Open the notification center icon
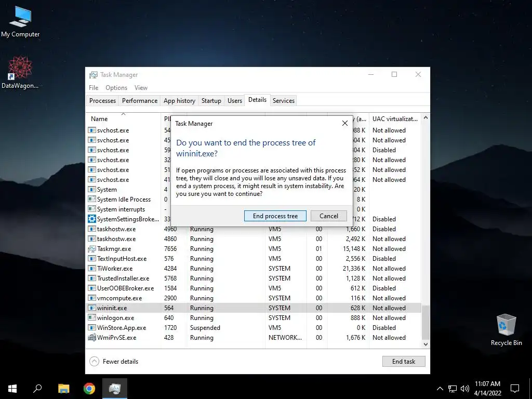The height and width of the screenshot is (399, 532). (515, 389)
